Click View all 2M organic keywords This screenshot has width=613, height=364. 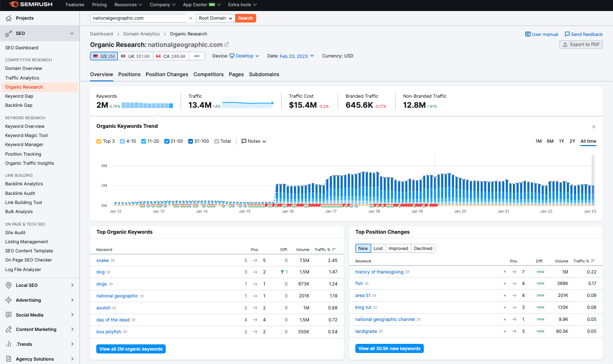click(x=131, y=349)
